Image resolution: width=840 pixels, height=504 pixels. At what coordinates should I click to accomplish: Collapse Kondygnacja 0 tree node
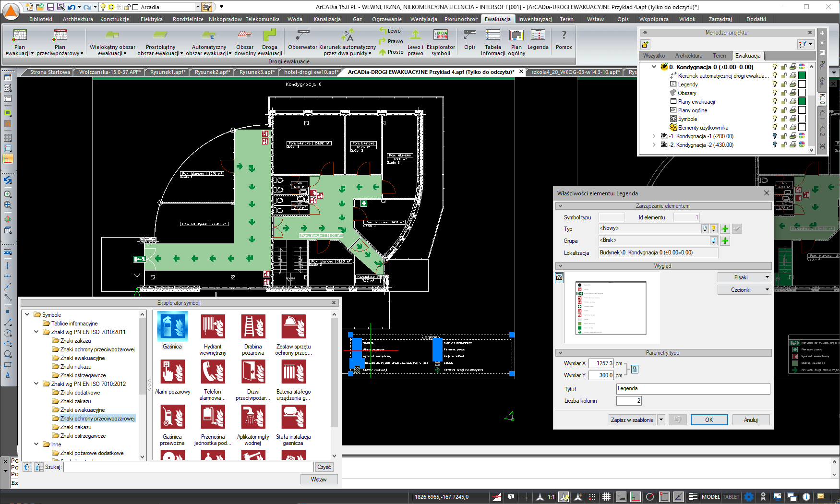click(x=654, y=67)
